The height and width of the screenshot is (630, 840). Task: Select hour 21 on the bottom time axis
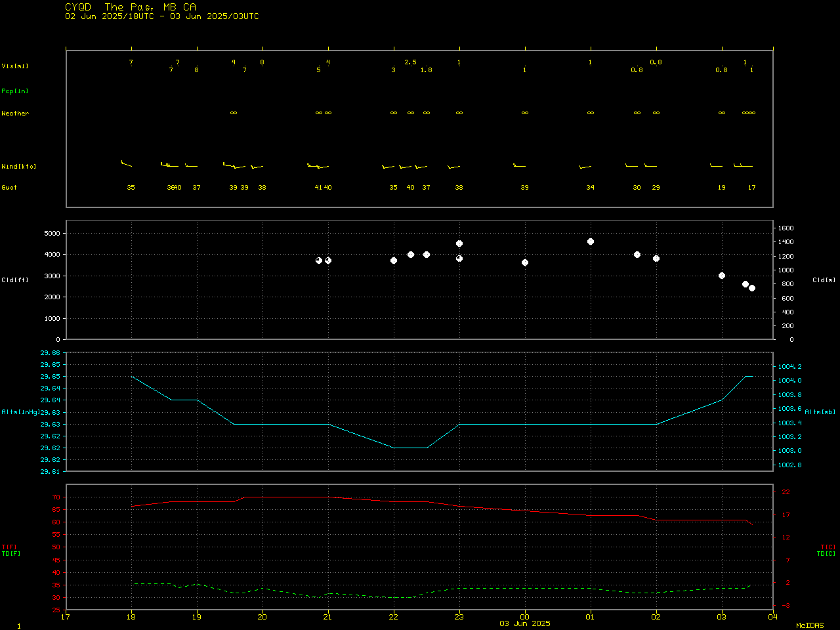tap(328, 616)
